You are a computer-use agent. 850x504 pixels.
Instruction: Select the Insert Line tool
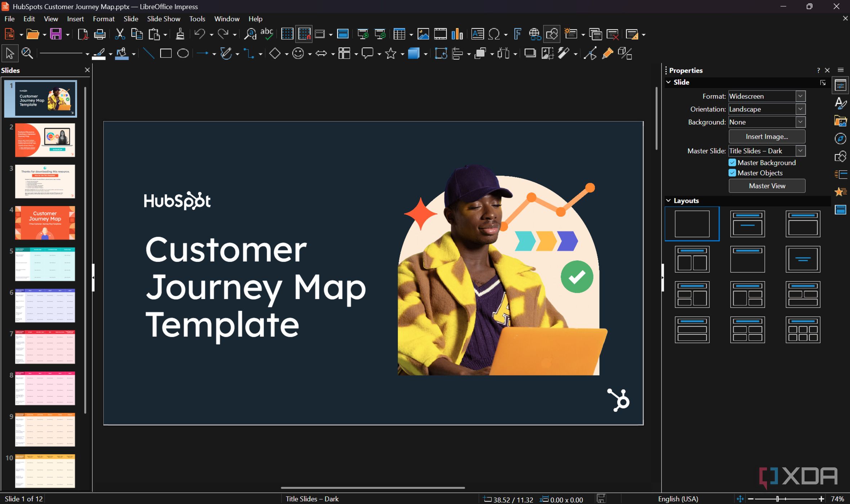[148, 54]
